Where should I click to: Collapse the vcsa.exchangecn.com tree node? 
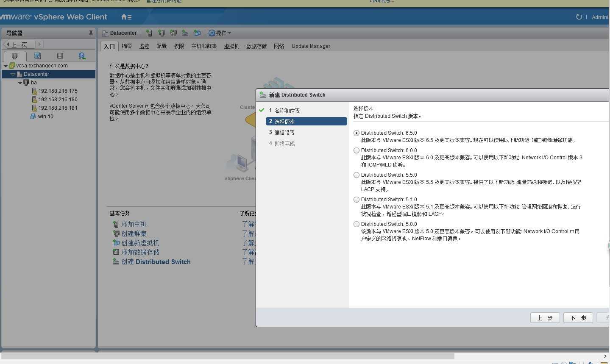coord(6,66)
